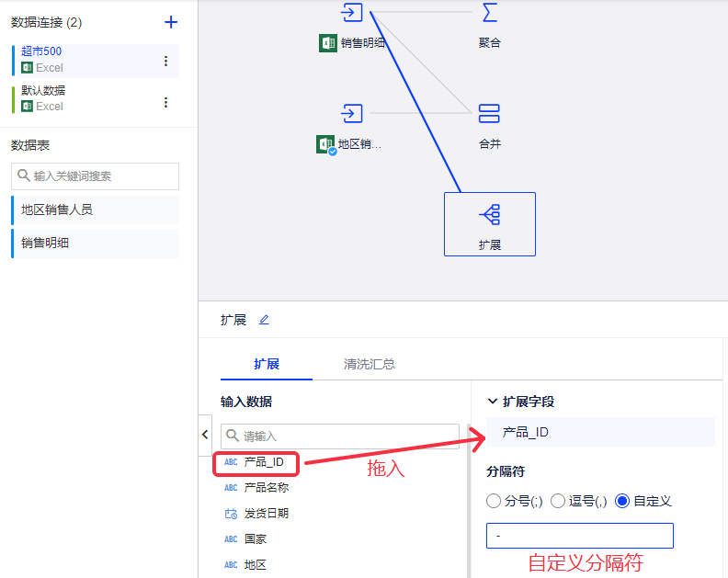Open the 销售明细 data table
Image resolution: width=728 pixels, height=578 pixels.
pos(95,244)
